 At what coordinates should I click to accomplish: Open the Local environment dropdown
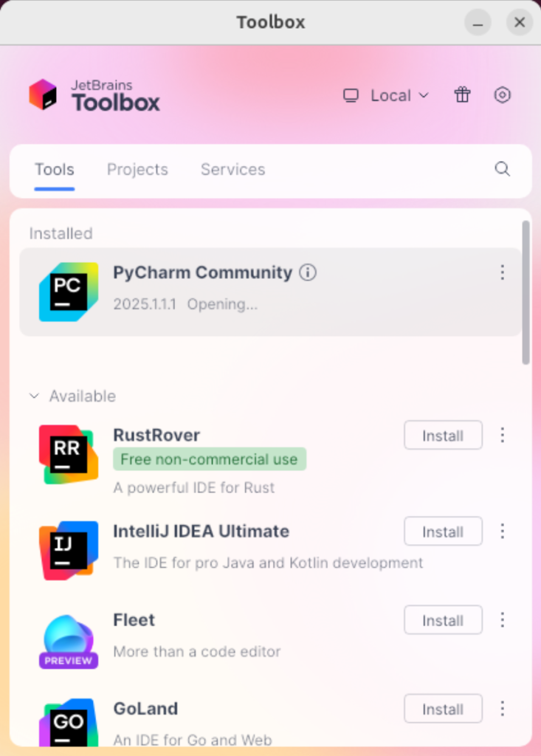click(x=399, y=95)
